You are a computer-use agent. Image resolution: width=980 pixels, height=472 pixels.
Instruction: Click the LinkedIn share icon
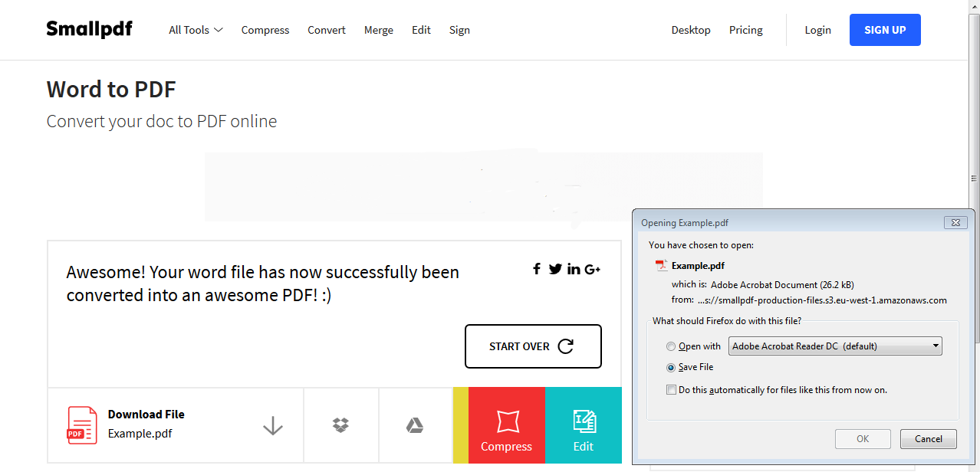574,269
